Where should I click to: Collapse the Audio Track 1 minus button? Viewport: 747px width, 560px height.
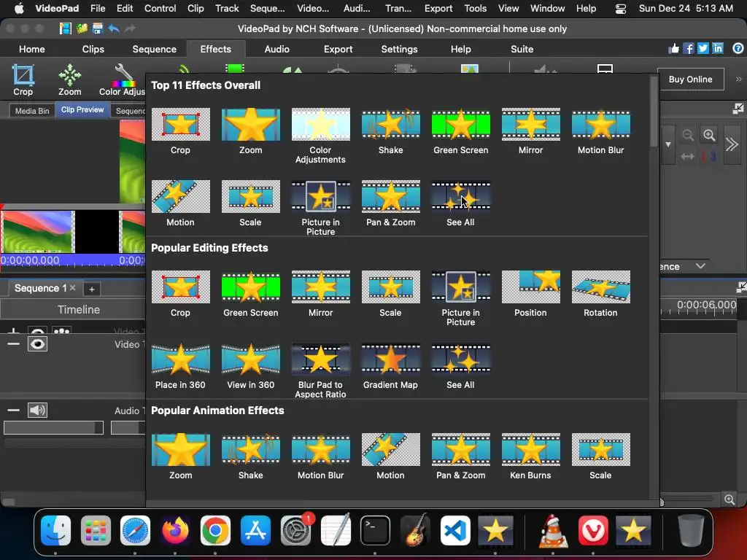pyautogui.click(x=14, y=410)
